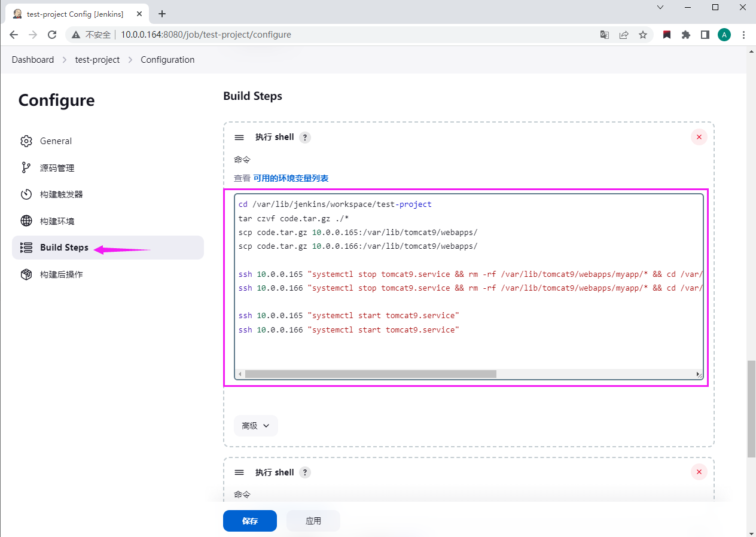
Task: Click the scp line for 10.0.0.165
Action: click(358, 232)
